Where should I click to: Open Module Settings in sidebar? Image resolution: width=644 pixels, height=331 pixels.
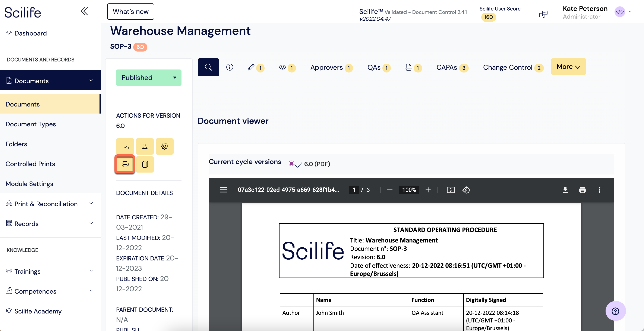pos(29,184)
